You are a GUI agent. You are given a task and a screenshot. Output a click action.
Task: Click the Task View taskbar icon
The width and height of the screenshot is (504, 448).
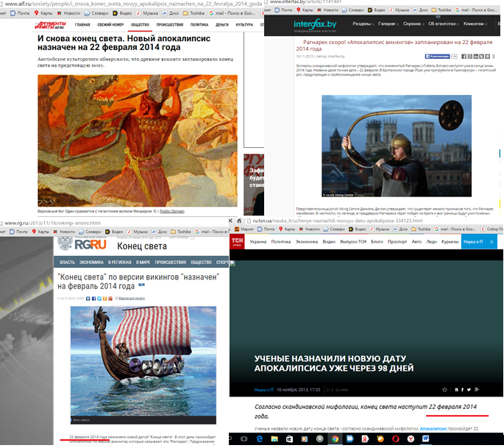coord(244,438)
